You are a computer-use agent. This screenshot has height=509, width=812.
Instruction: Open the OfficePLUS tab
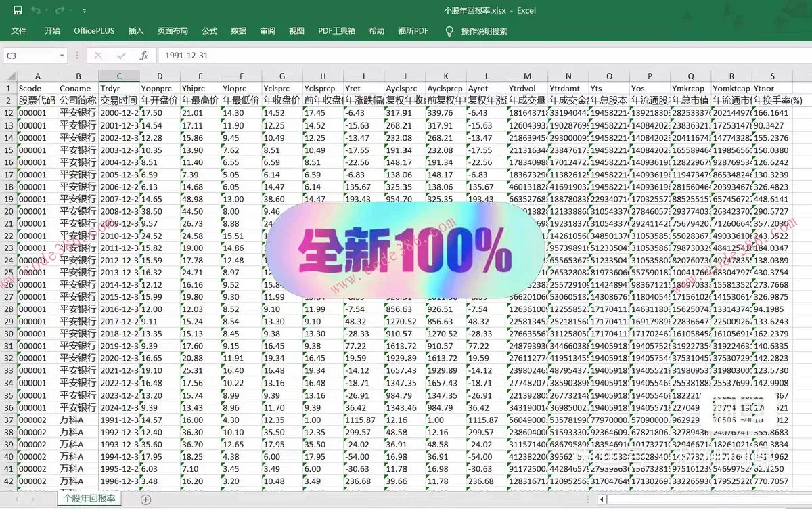click(x=94, y=31)
